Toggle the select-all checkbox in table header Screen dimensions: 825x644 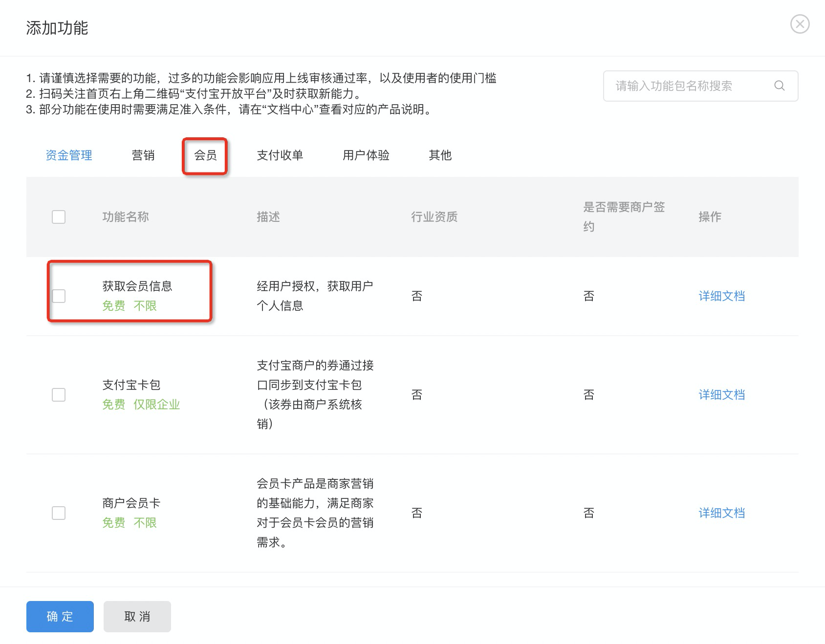click(59, 217)
